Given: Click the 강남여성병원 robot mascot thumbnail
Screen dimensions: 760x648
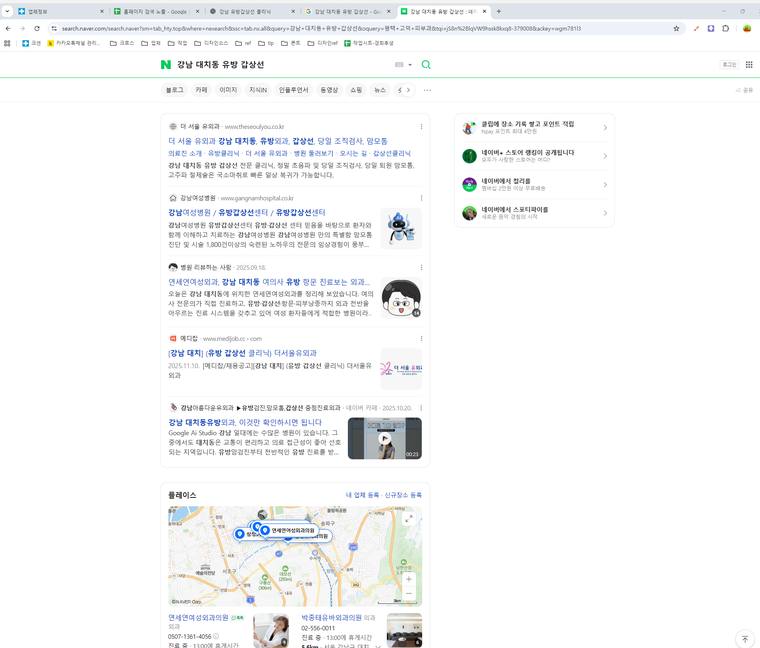Looking at the screenshot, I should coord(401,228).
